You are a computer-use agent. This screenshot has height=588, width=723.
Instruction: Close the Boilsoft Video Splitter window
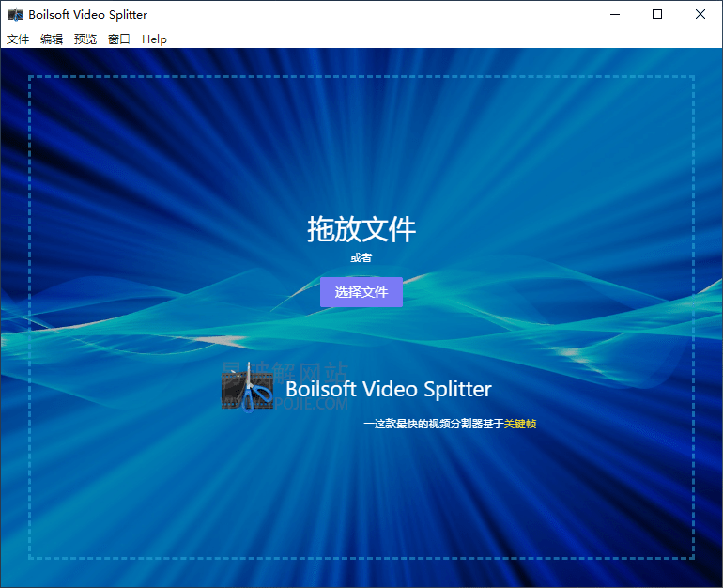tap(700, 15)
